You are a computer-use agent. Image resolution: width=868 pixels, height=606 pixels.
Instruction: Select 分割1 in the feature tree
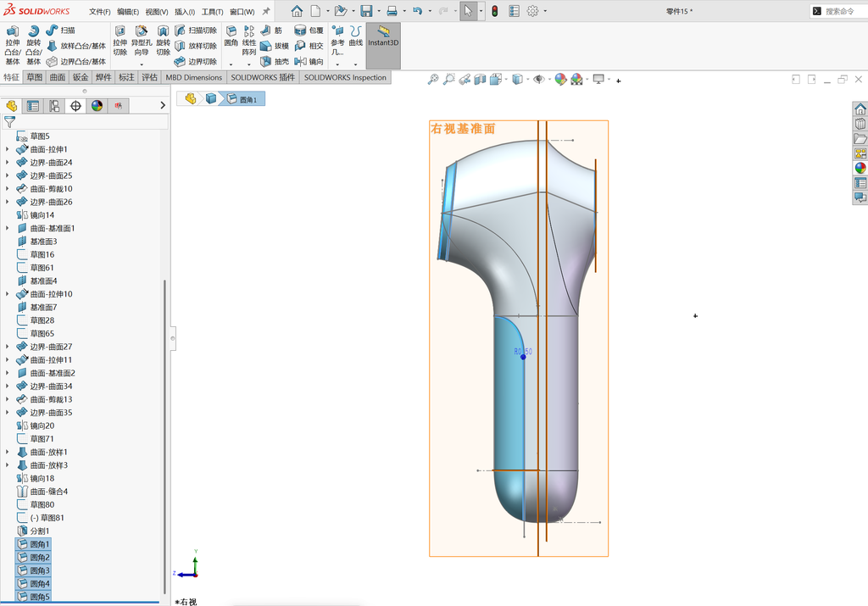click(33, 531)
